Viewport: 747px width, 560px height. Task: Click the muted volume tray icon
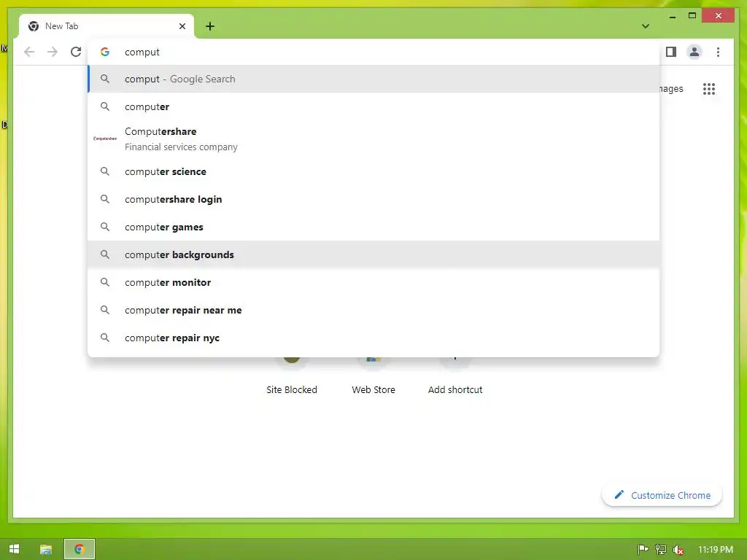click(x=678, y=550)
